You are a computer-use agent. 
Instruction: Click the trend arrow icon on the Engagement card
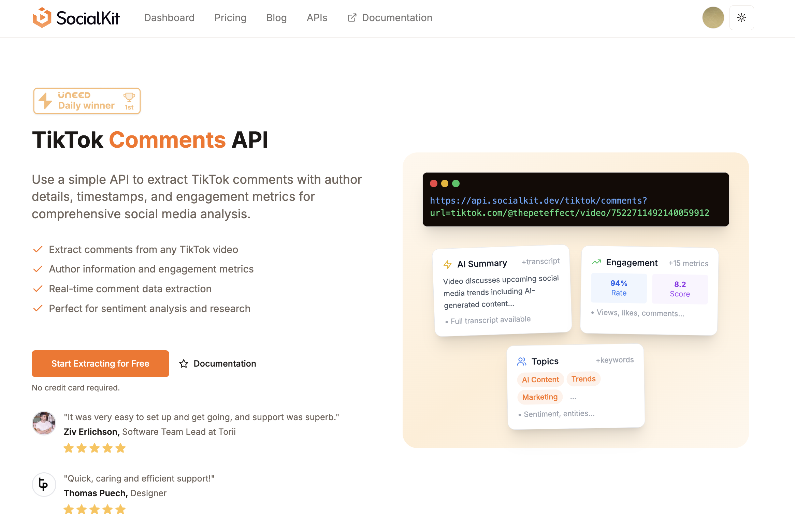point(596,262)
